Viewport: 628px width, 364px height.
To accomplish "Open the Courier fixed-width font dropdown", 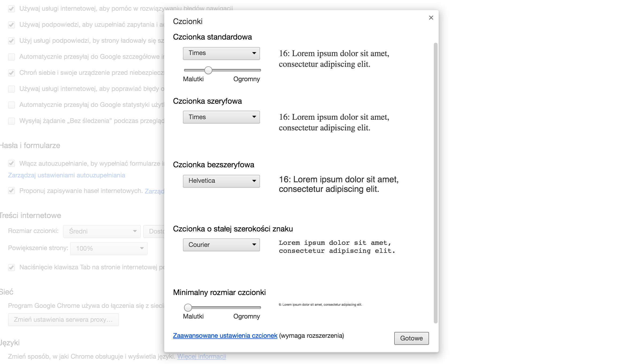I will point(221,245).
